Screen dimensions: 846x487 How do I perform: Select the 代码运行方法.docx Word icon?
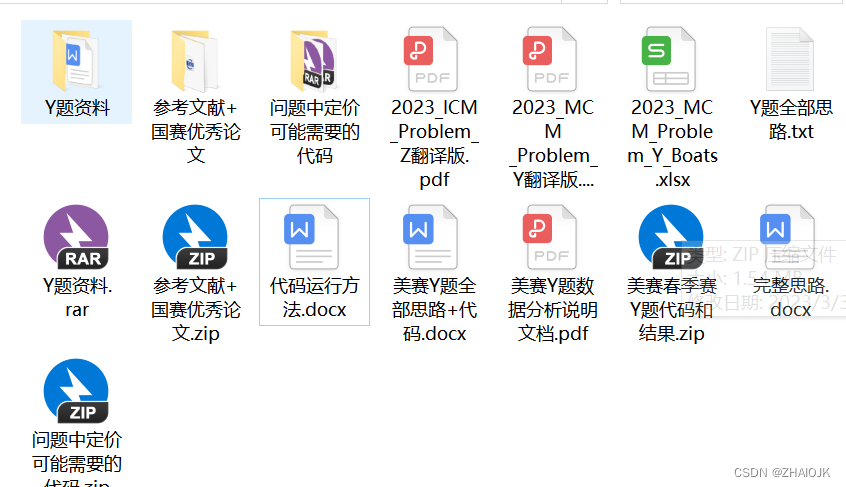(312, 237)
